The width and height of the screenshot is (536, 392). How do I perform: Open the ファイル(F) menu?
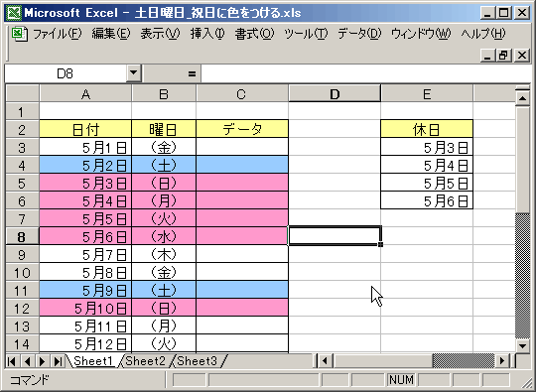coord(58,34)
